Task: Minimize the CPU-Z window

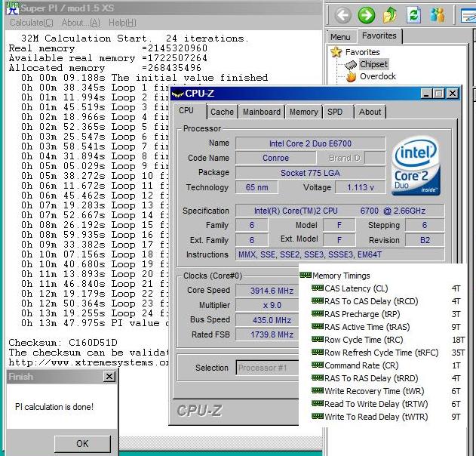Action: pos(426,94)
